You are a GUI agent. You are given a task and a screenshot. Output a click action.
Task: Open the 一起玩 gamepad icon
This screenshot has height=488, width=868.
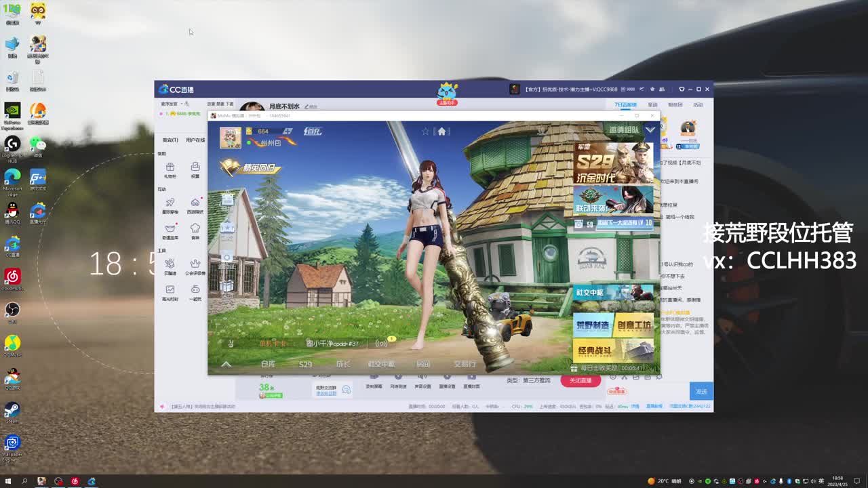[x=195, y=289]
